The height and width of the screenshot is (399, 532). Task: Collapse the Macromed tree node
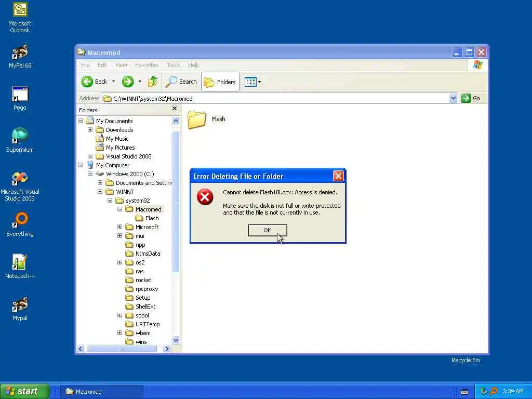[120, 209]
